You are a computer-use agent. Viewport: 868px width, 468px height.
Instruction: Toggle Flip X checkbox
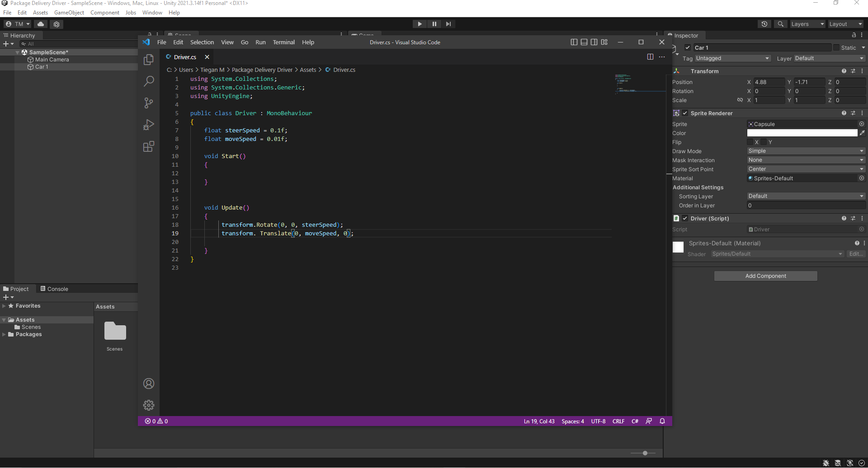coord(750,142)
